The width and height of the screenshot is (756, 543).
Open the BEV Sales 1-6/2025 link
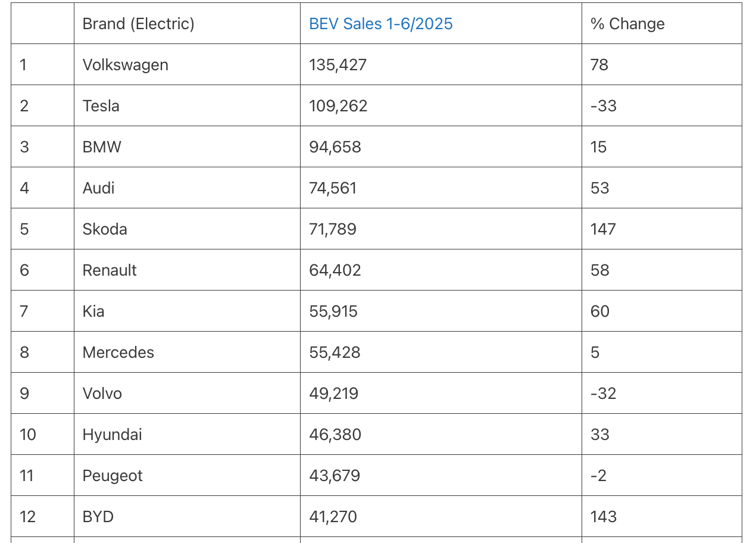380,24
